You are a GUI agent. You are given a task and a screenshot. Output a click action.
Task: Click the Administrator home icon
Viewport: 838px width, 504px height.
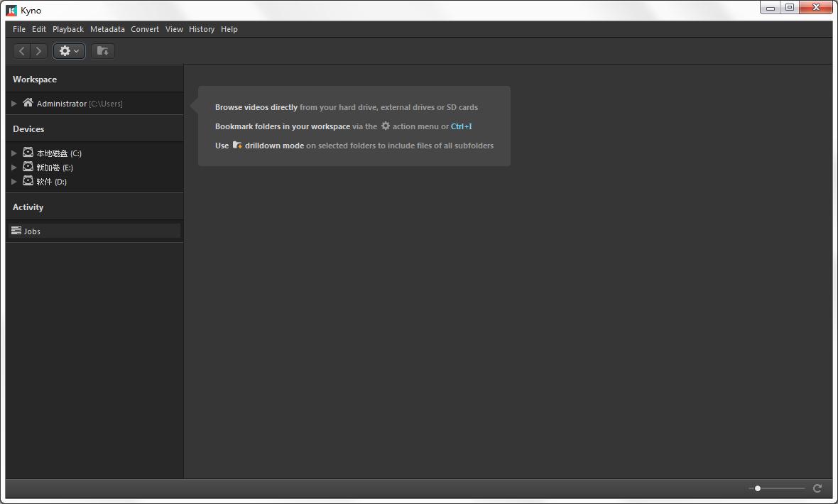(x=28, y=103)
